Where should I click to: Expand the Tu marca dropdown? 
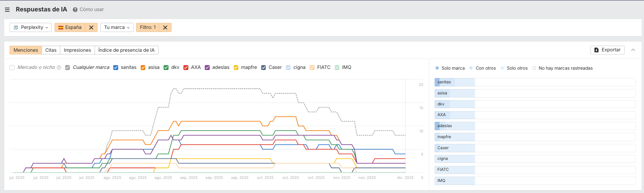pyautogui.click(x=117, y=27)
